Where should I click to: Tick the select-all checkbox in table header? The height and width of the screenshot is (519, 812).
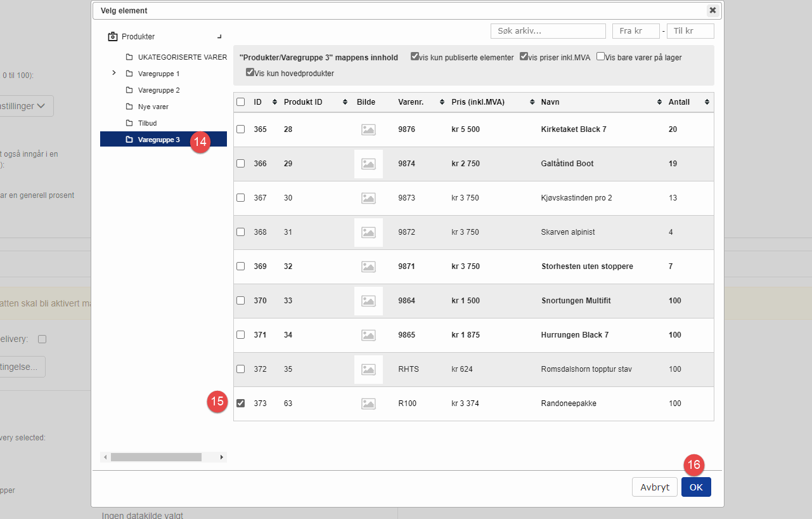(240, 102)
